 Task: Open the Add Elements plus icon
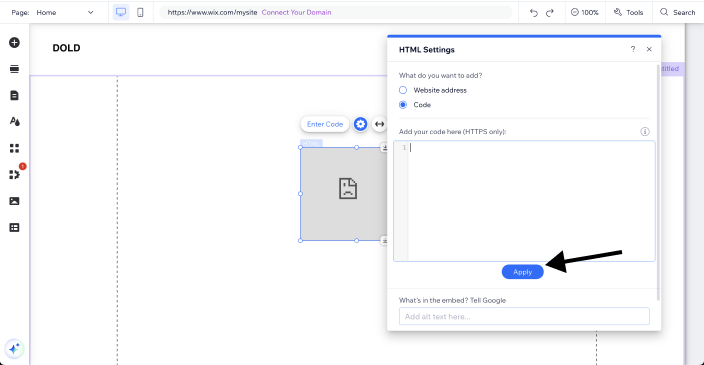pyautogui.click(x=14, y=43)
